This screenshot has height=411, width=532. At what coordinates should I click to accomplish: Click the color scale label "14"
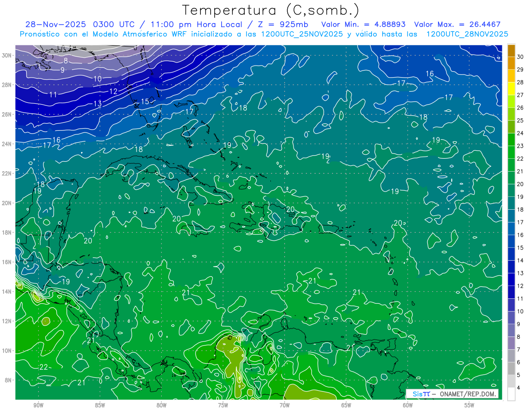coord(520,260)
